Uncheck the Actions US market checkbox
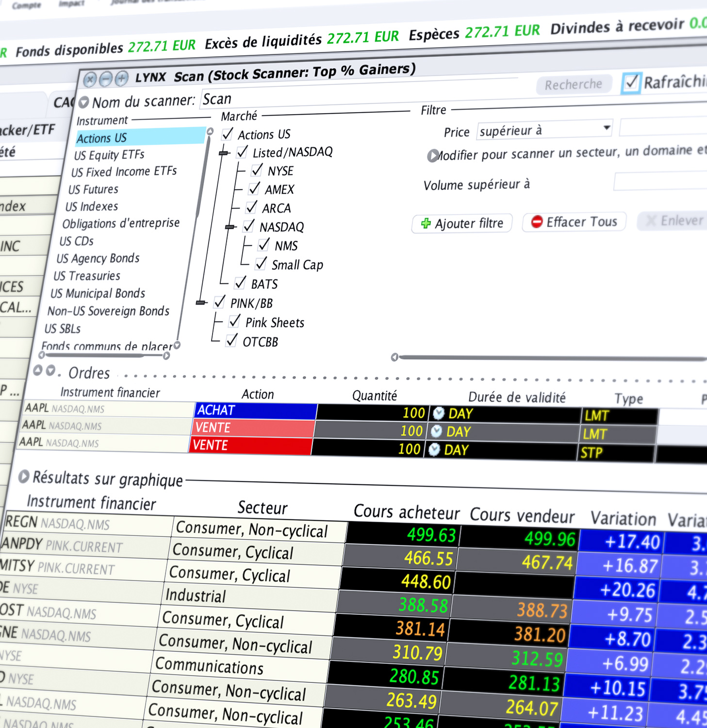This screenshot has height=728, width=707. tap(228, 134)
